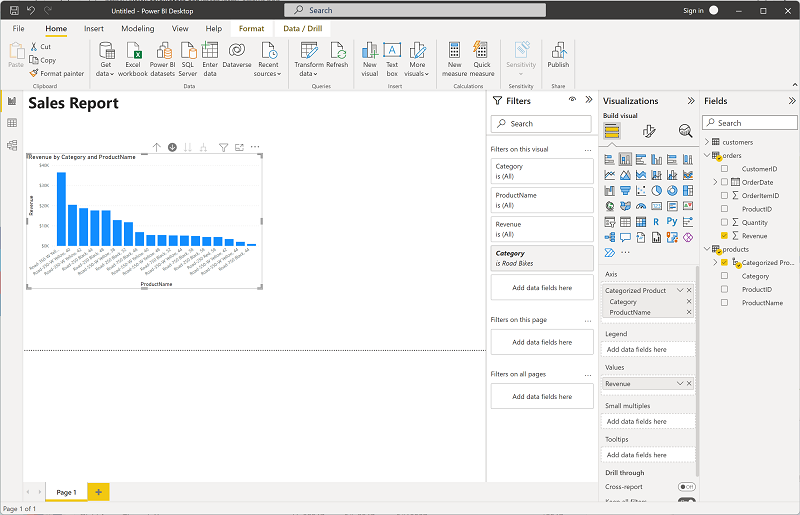The height and width of the screenshot is (515, 800).
Task: Open the Categorized Product axis dropdown
Action: 680,290
